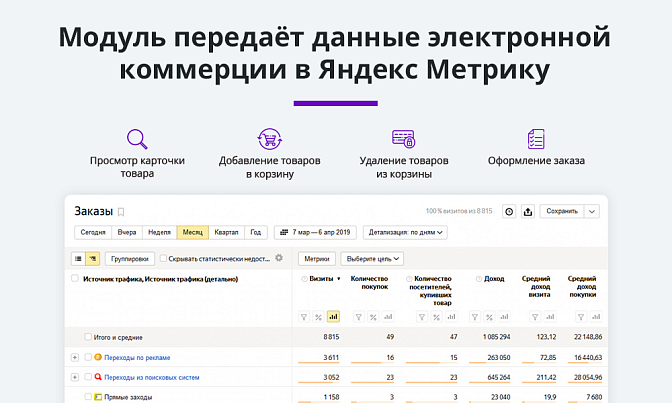Switch to flat list view icon

click(78, 259)
